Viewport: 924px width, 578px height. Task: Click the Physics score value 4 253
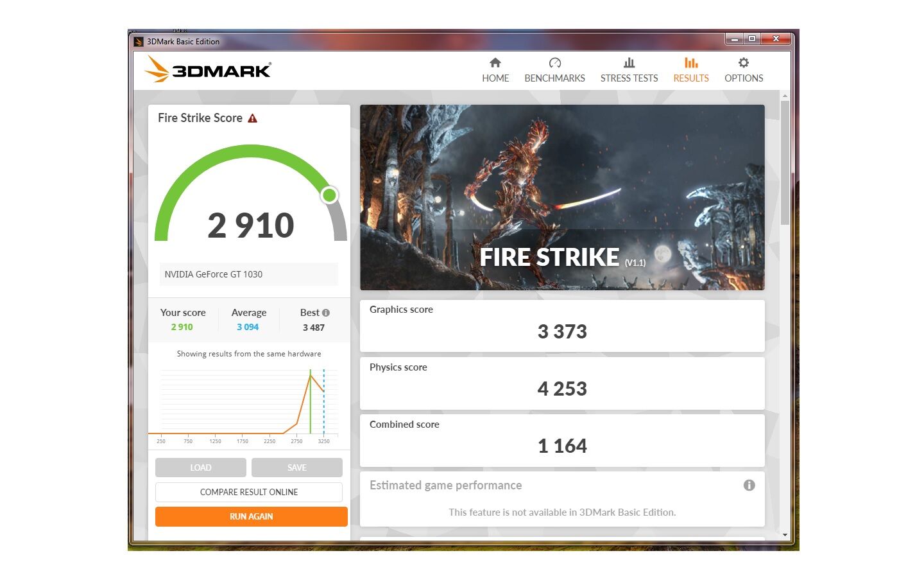pos(562,389)
